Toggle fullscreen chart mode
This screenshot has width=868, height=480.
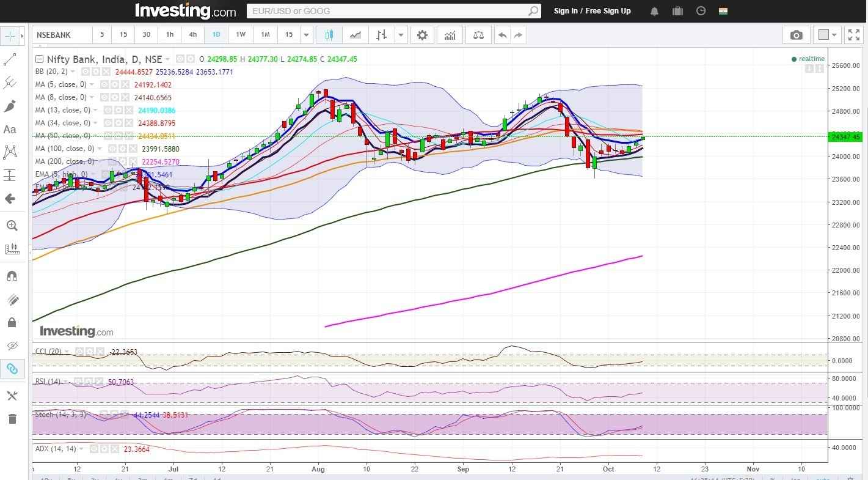[x=853, y=35]
